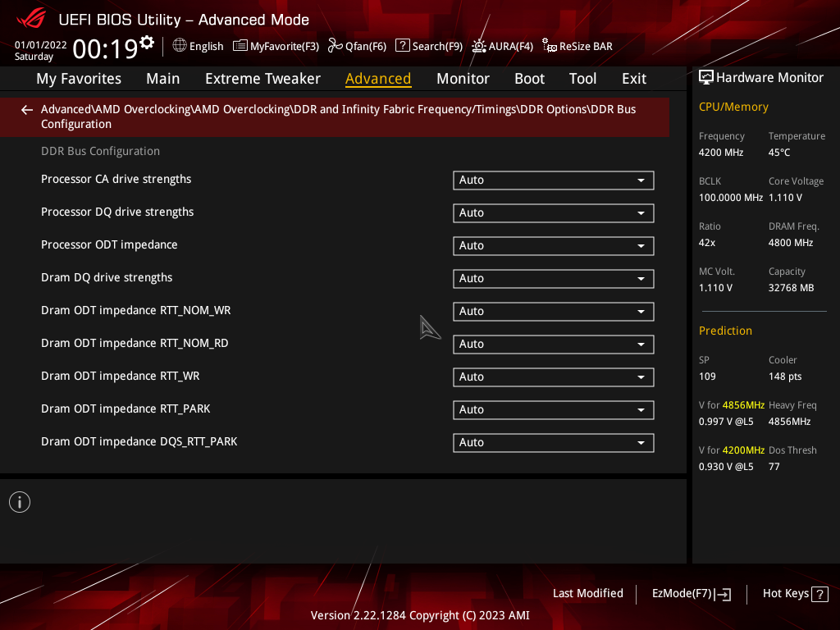Click the Version 2.22.1284 copyright text
840x630 pixels.
point(420,615)
